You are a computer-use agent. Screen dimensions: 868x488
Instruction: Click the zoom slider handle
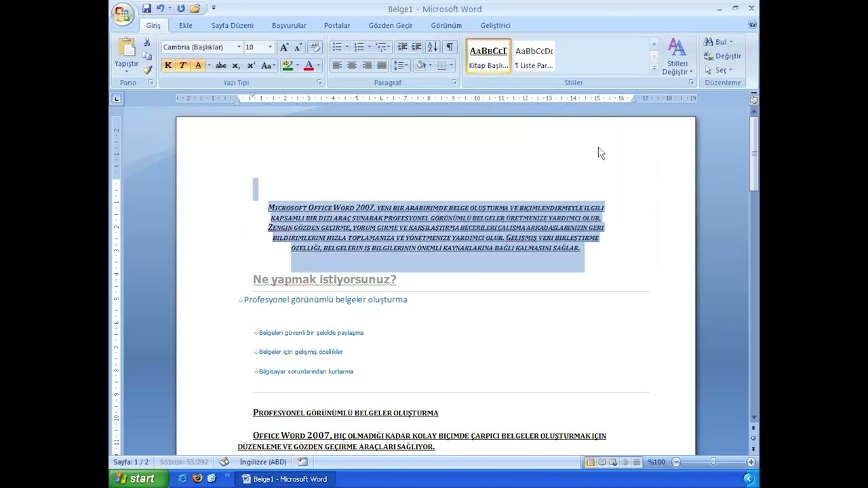713,462
